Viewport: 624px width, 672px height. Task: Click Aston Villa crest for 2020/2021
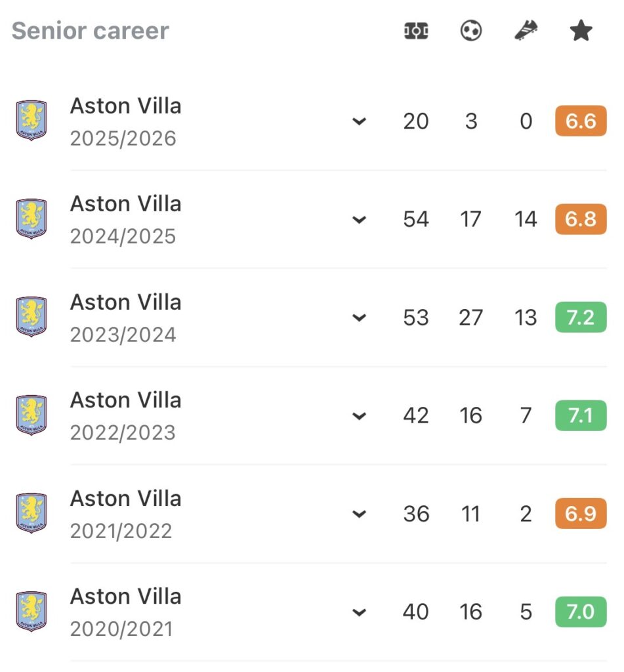point(31,612)
